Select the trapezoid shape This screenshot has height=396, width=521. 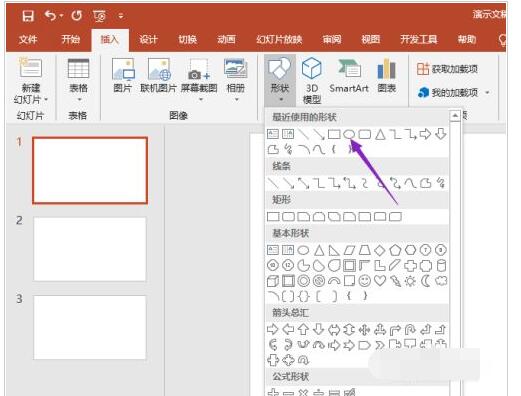pyautogui.click(x=364, y=250)
